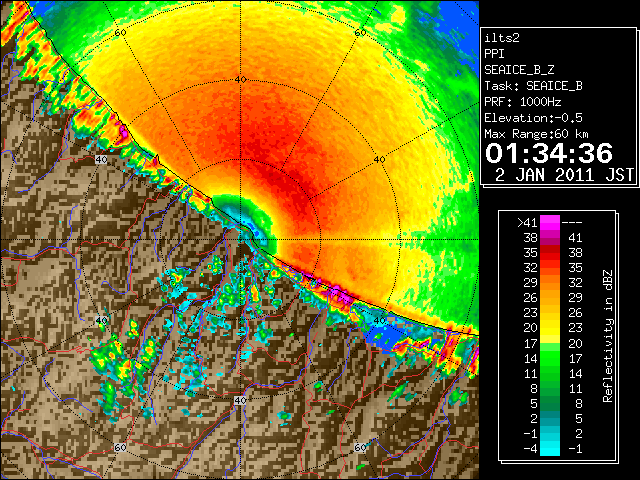Pick the yellow legend swatch at the 20 row
The height and width of the screenshot is (480, 640).
coord(550,328)
